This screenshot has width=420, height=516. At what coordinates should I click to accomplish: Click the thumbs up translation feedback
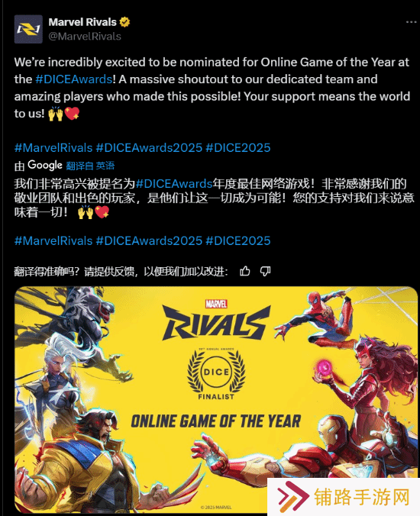[x=245, y=271]
